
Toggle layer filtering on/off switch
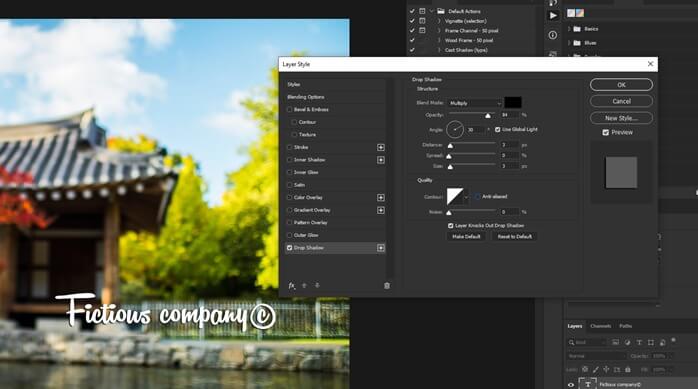coord(673,340)
